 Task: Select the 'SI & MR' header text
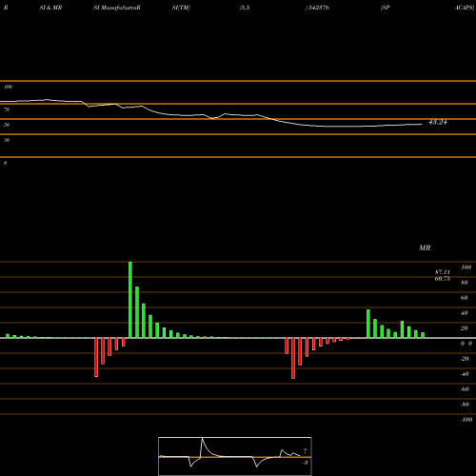pyautogui.click(x=50, y=8)
